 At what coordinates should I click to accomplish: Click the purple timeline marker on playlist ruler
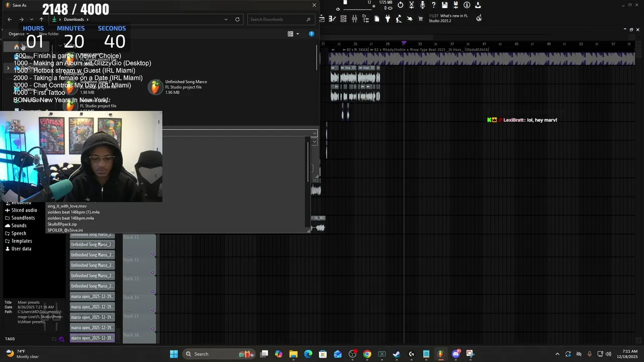404,44
